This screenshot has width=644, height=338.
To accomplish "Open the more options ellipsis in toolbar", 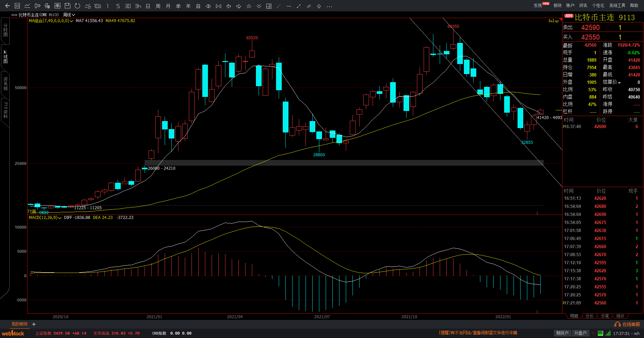I will point(329,6).
